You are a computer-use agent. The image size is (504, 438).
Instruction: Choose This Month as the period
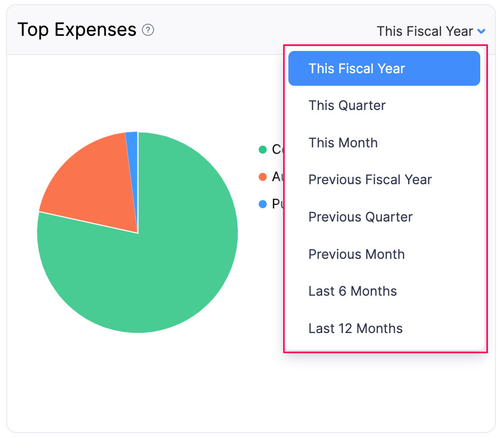(343, 143)
